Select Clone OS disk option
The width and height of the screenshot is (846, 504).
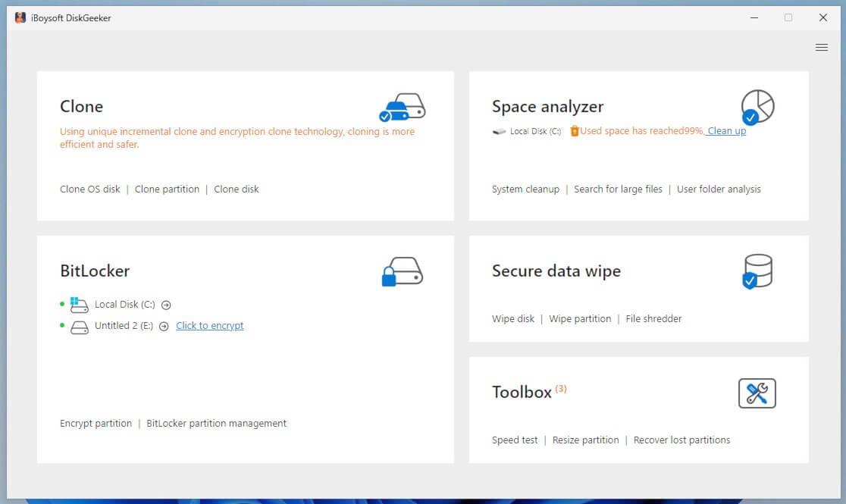[89, 189]
